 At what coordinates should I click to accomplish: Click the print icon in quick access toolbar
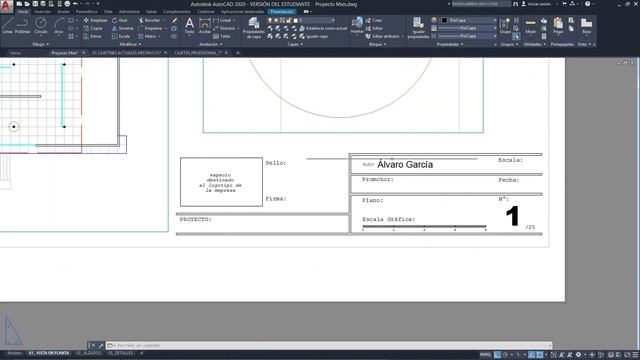pyautogui.click(x=67, y=4)
